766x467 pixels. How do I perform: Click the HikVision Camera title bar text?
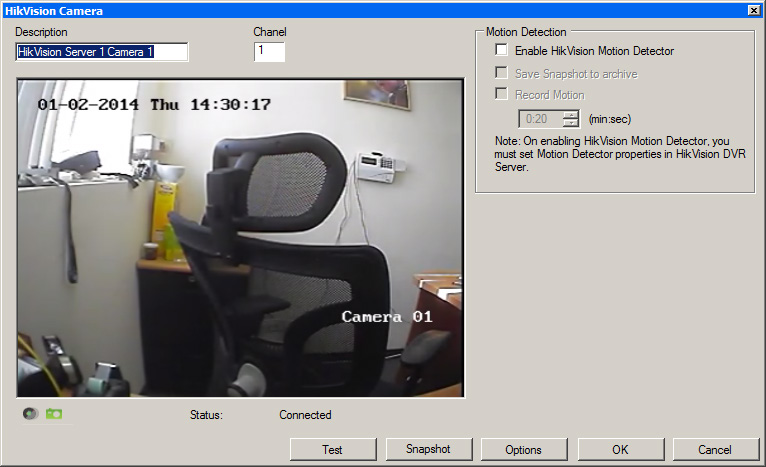(54, 11)
